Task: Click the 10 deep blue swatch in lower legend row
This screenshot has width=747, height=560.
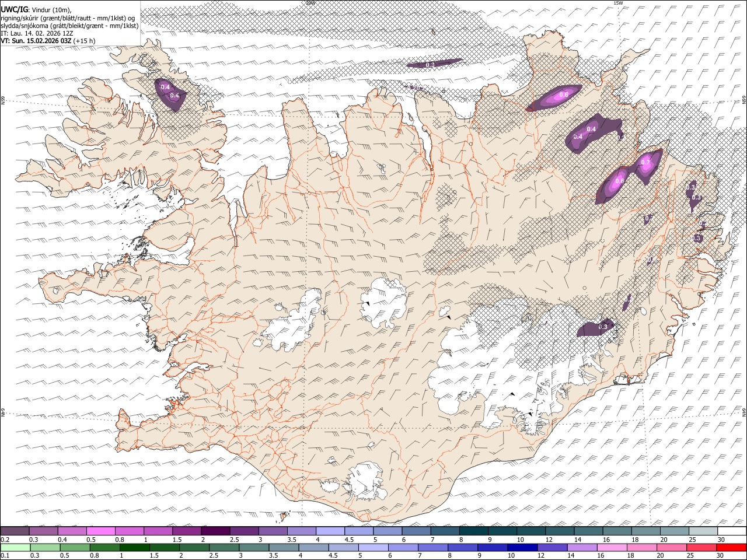Action: click(x=522, y=547)
